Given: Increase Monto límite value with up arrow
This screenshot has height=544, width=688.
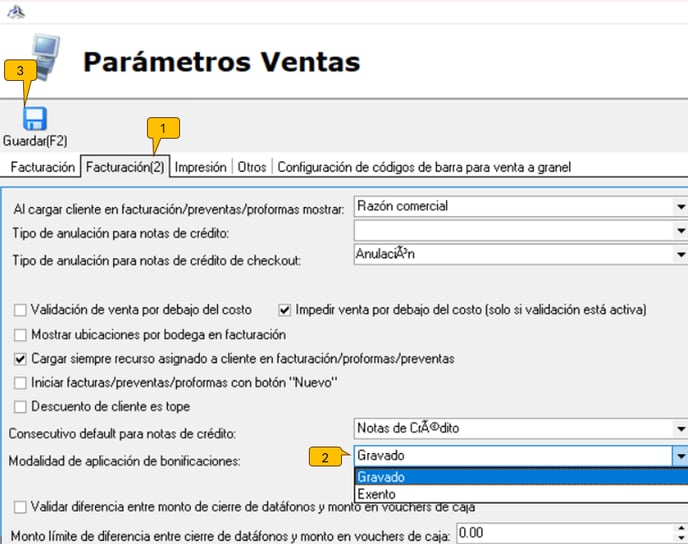Looking at the screenshot, I should coord(681,528).
